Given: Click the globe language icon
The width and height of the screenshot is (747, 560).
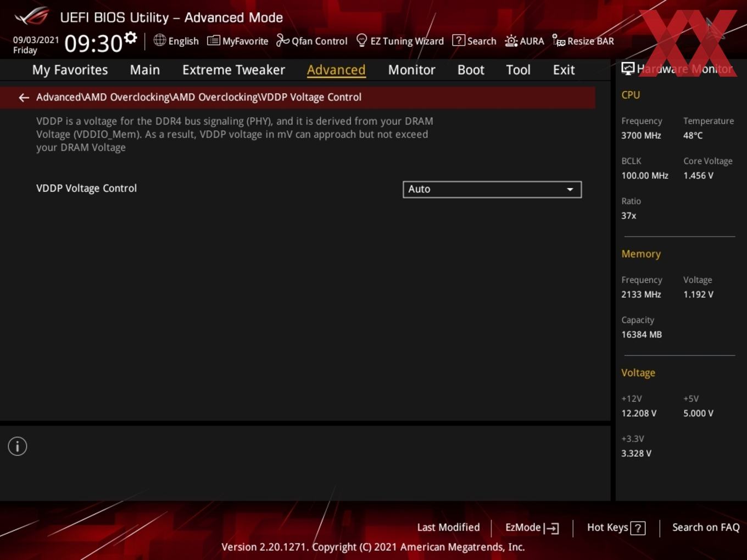Looking at the screenshot, I should pos(159,40).
